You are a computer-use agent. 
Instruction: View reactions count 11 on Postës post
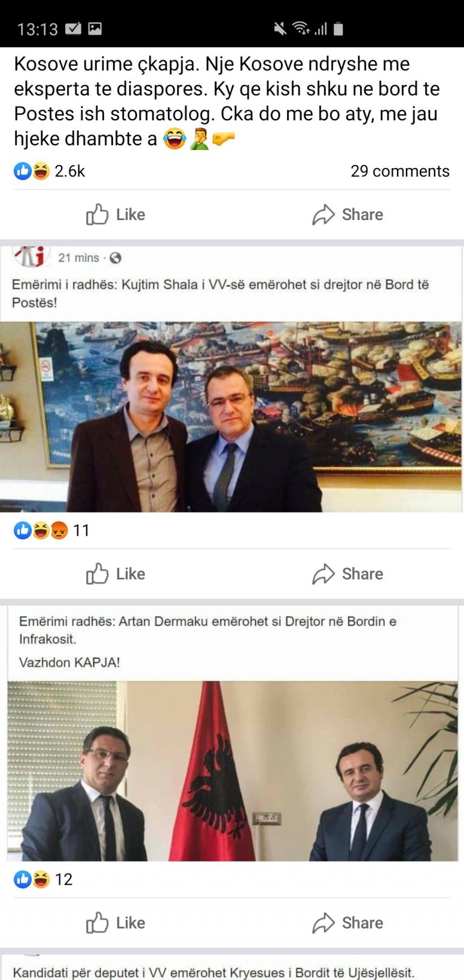pos(52,531)
